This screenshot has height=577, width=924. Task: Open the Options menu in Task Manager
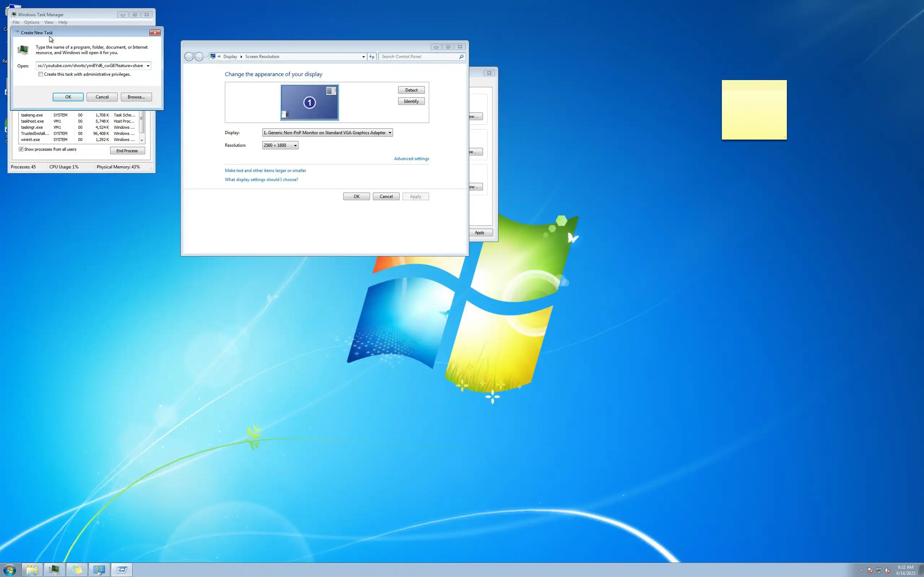coord(32,22)
